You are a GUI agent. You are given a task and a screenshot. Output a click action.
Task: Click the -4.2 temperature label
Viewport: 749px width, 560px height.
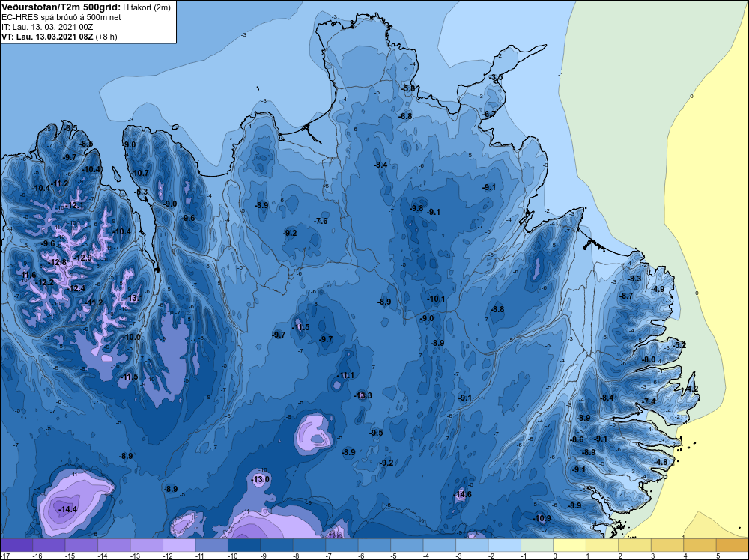click(691, 389)
